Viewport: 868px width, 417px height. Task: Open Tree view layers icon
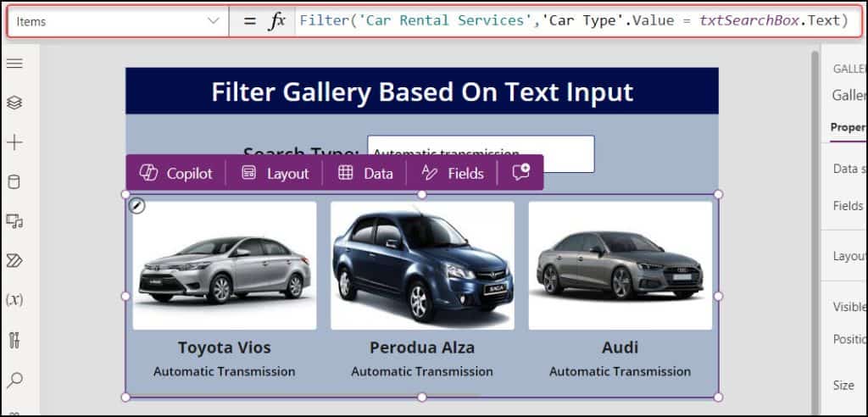pos(14,103)
